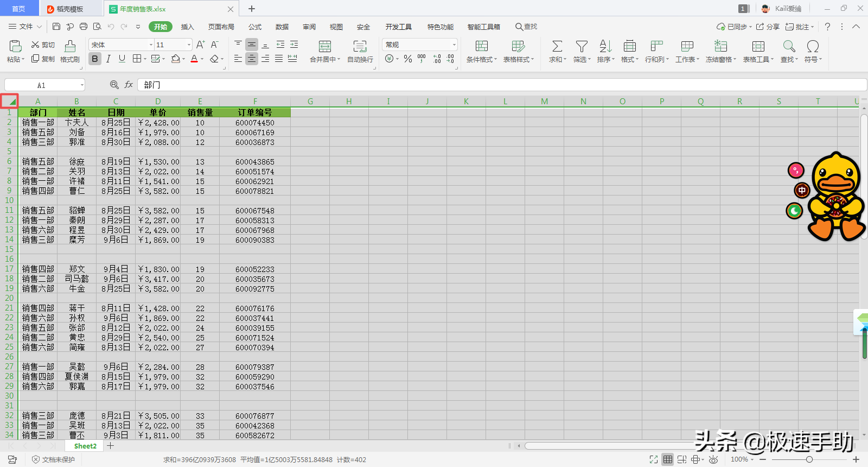Click the Merge and Center (合并居中) icon
This screenshot has width=868, height=467.
(x=325, y=46)
